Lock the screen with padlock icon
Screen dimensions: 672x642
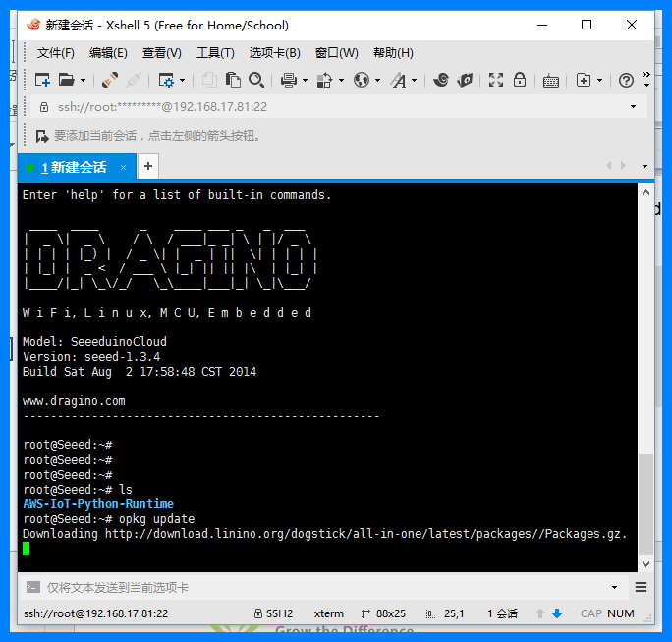coord(520,80)
